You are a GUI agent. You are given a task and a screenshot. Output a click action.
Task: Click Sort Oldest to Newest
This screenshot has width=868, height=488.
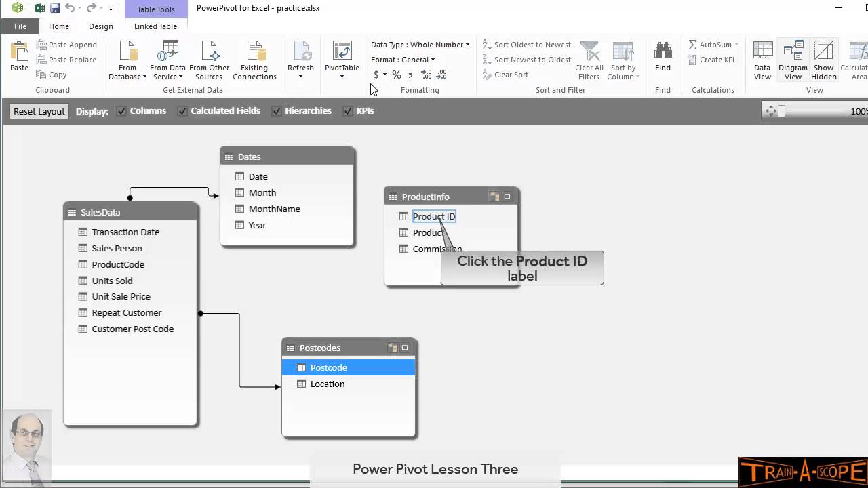pos(526,45)
